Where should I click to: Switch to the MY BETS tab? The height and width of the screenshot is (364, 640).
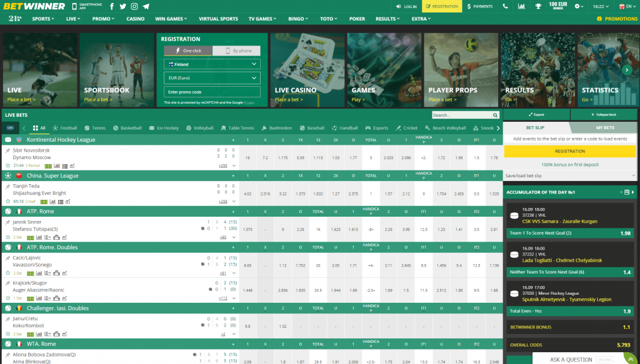click(x=605, y=128)
